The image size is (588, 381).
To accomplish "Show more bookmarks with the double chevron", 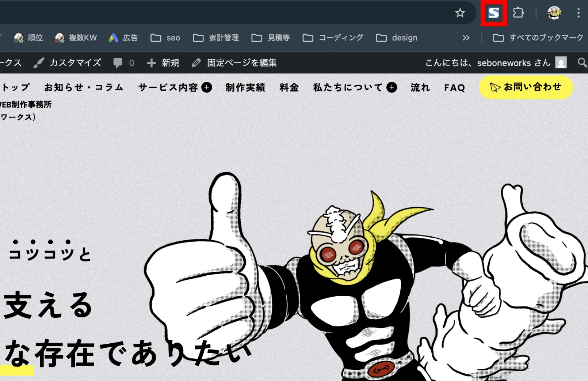I will 466,38.
